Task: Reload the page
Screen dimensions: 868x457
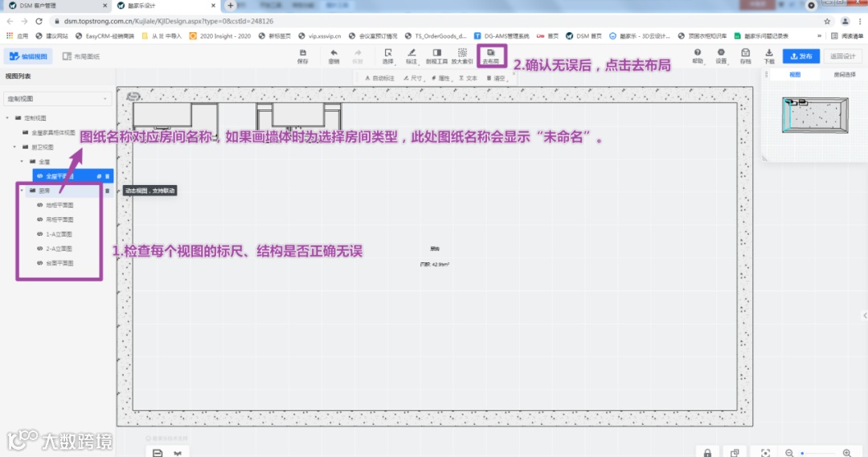Action: pos(39,21)
